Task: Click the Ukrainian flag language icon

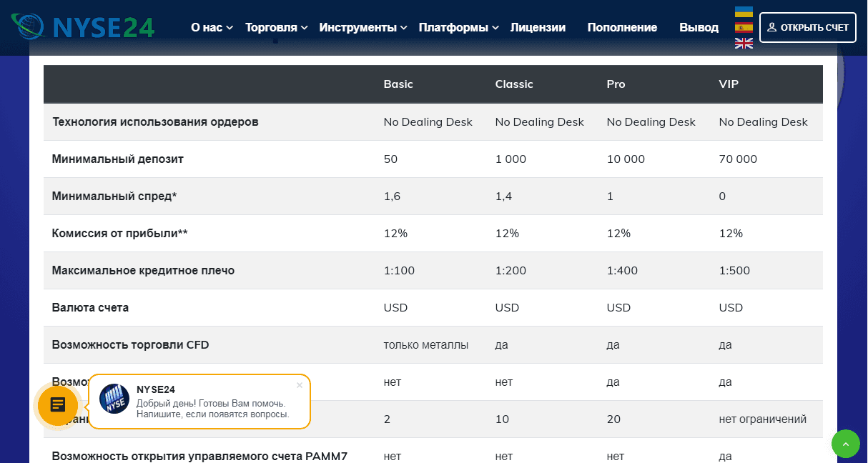Action: pyautogui.click(x=744, y=11)
